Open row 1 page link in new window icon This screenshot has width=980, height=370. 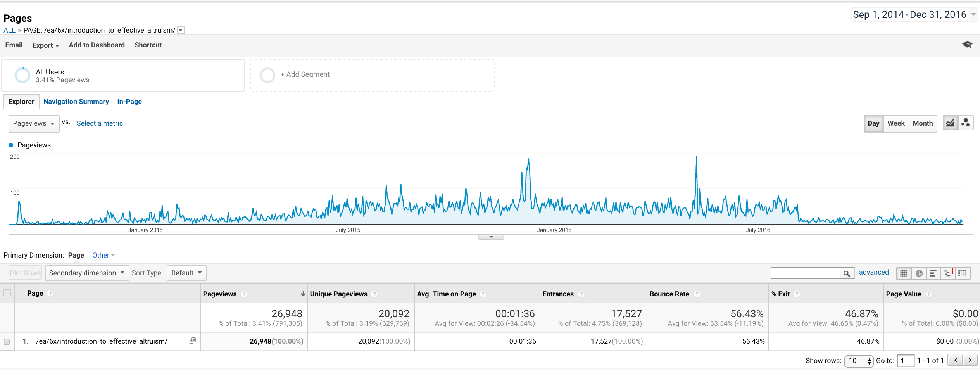click(192, 341)
